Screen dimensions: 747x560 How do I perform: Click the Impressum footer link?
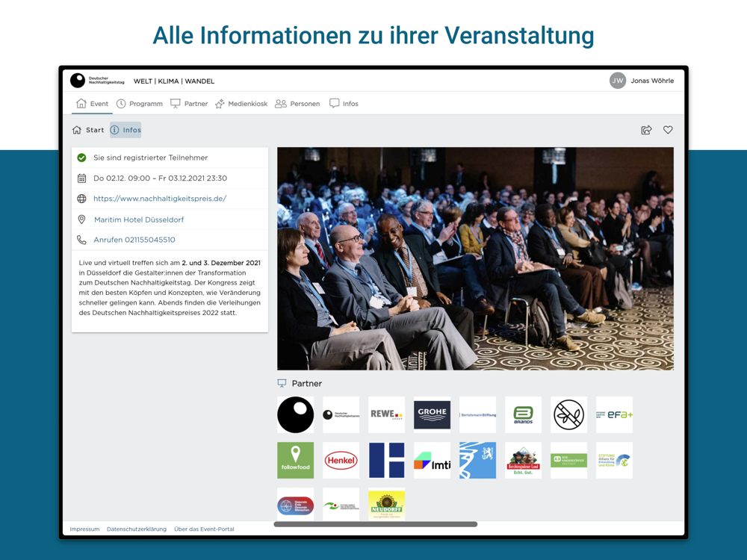(85, 529)
